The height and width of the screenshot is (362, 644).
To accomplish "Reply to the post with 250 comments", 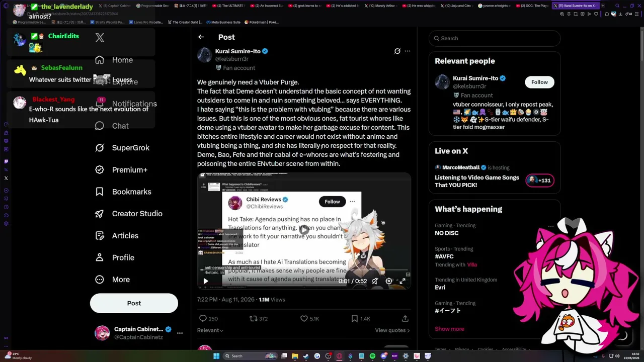I will pyautogui.click(x=208, y=318).
